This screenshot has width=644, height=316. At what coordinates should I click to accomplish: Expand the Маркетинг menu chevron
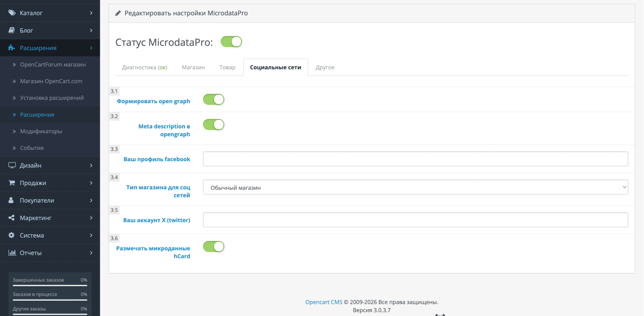tap(91, 218)
